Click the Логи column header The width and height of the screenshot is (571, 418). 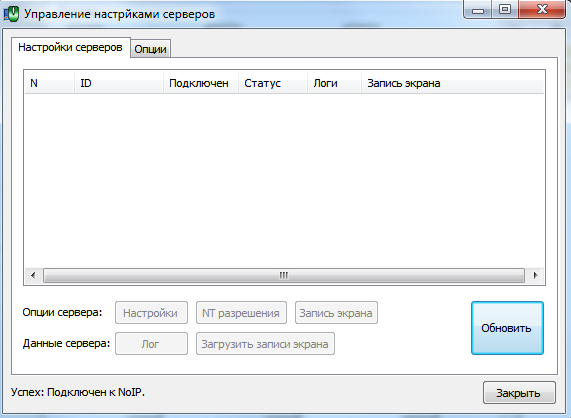(x=334, y=83)
